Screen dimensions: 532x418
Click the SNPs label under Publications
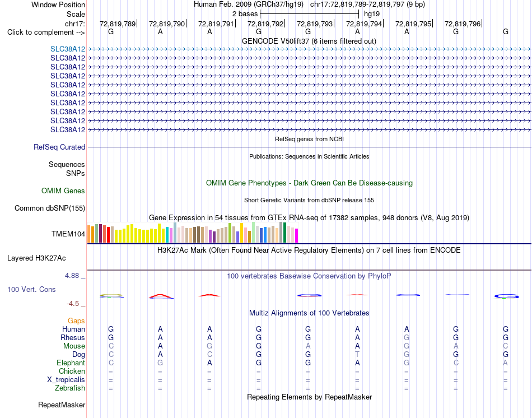(x=76, y=173)
